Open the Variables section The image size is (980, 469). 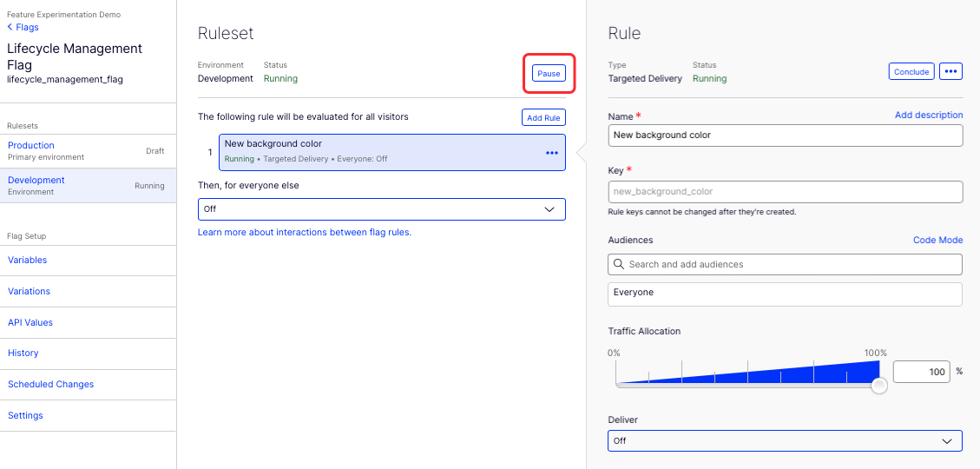click(88, 261)
